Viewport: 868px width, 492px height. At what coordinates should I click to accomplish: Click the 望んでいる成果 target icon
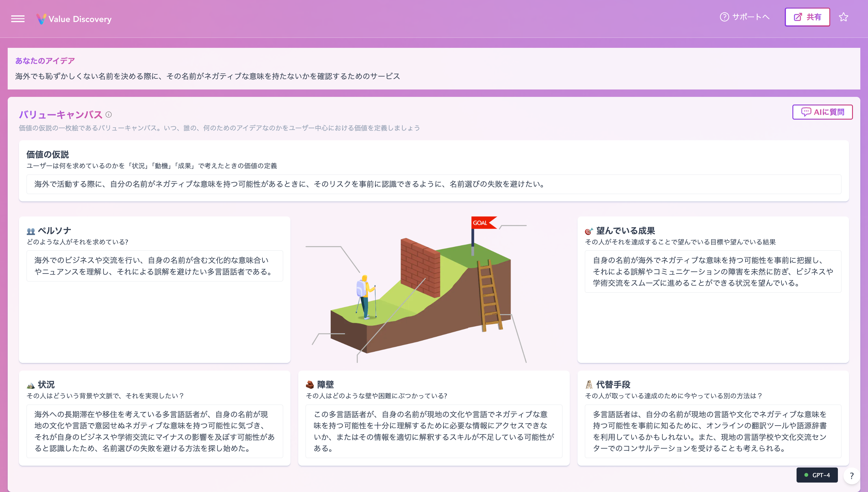click(589, 231)
